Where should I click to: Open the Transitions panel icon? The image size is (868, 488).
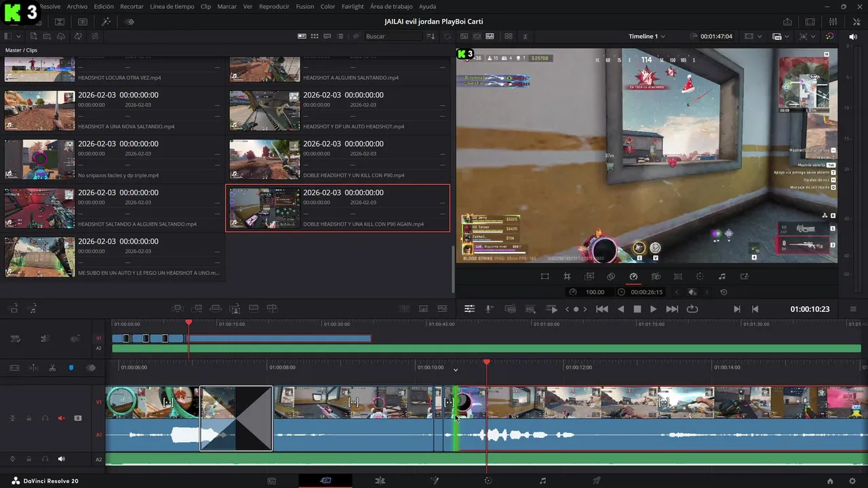(x=60, y=22)
